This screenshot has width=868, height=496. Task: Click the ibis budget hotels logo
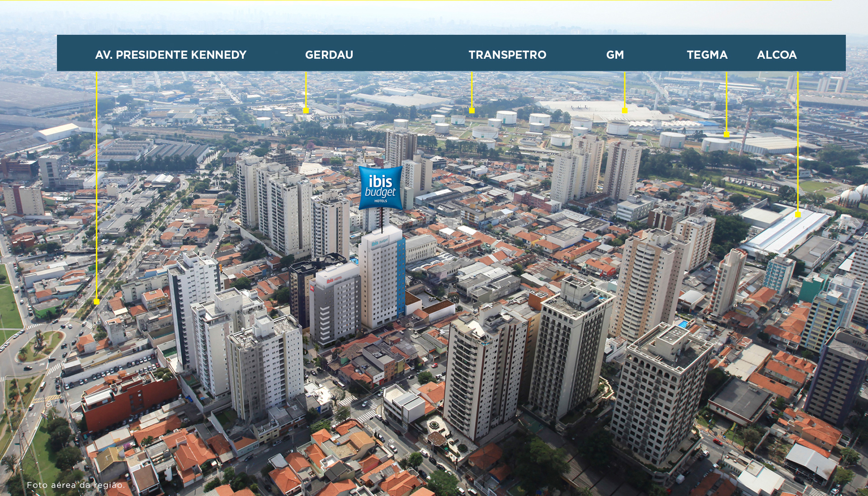coord(381,188)
